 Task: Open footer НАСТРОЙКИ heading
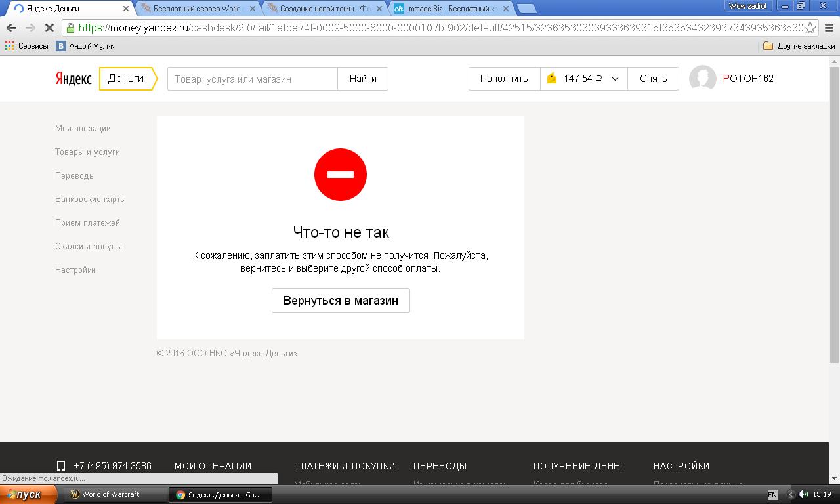click(x=682, y=466)
